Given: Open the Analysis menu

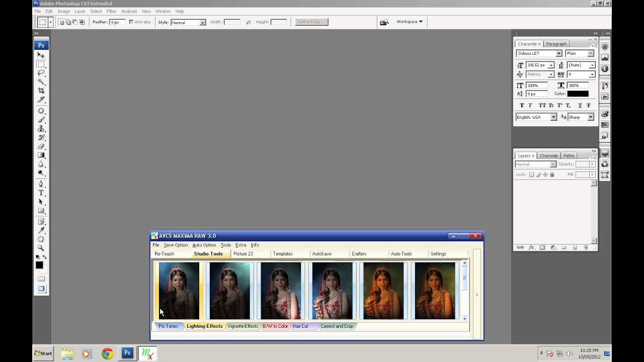Looking at the screenshot, I should click(129, 11).
